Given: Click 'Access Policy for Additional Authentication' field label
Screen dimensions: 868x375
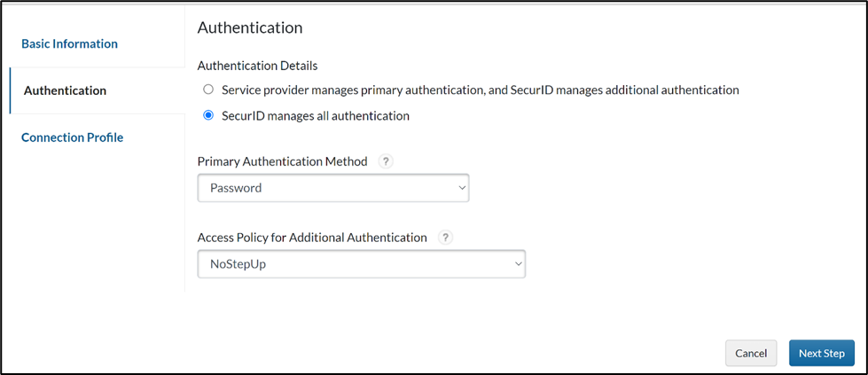Looking at the screenshot, I should [x=312, y=238].
